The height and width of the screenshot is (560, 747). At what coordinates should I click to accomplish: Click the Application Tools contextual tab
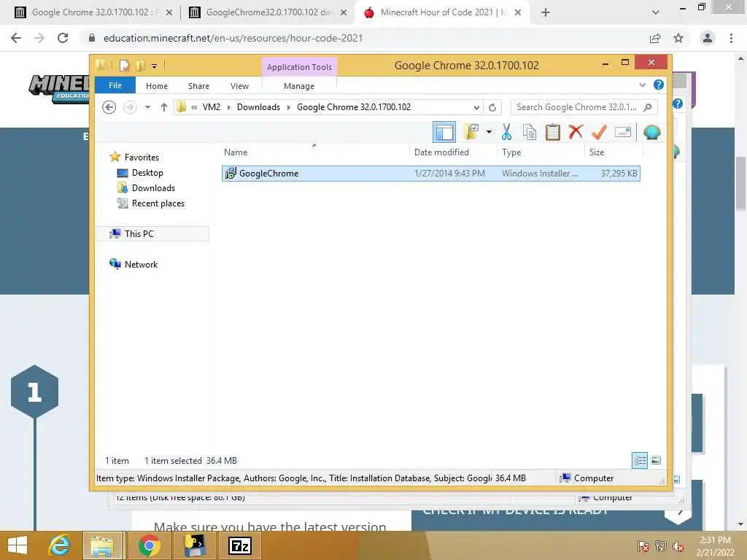pyautogui.click(x=299, y=67)
